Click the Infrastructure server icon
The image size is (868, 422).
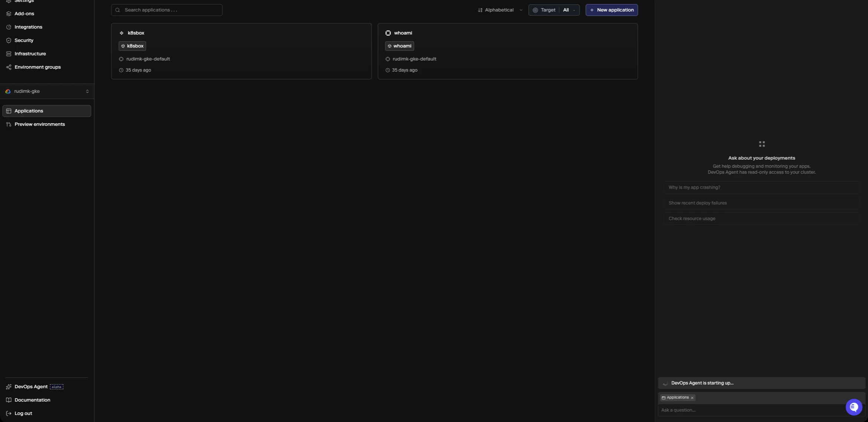pos(9,54)
